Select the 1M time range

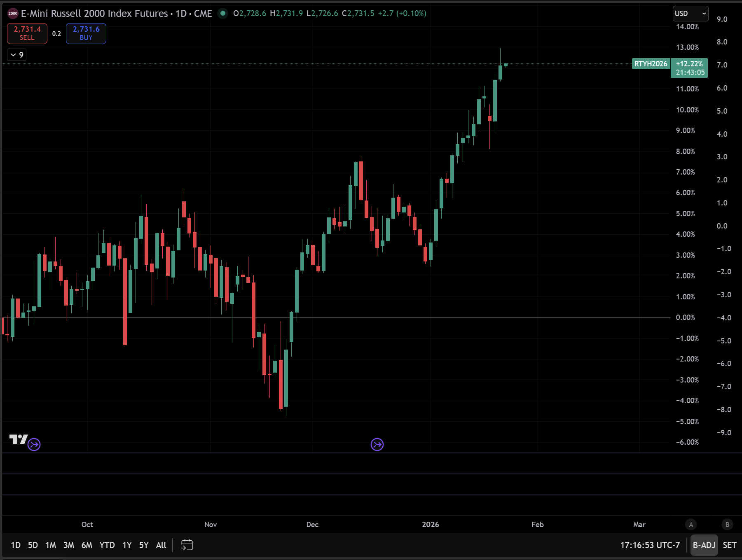51,545
